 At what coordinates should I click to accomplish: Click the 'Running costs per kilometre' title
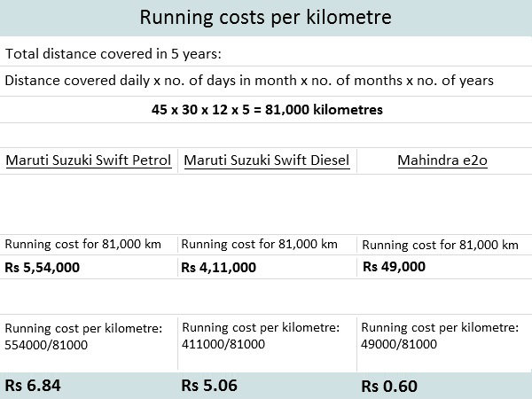[x=265, y=18]
